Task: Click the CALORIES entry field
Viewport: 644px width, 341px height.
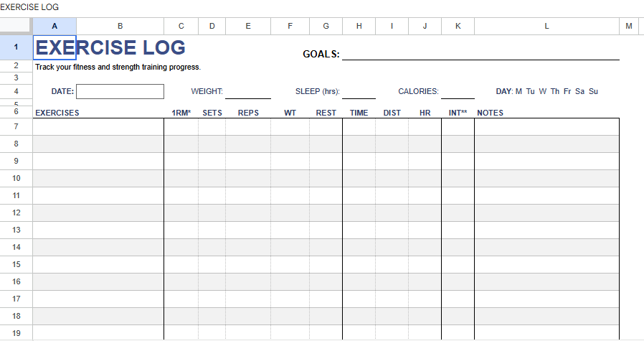Action: 458,92
